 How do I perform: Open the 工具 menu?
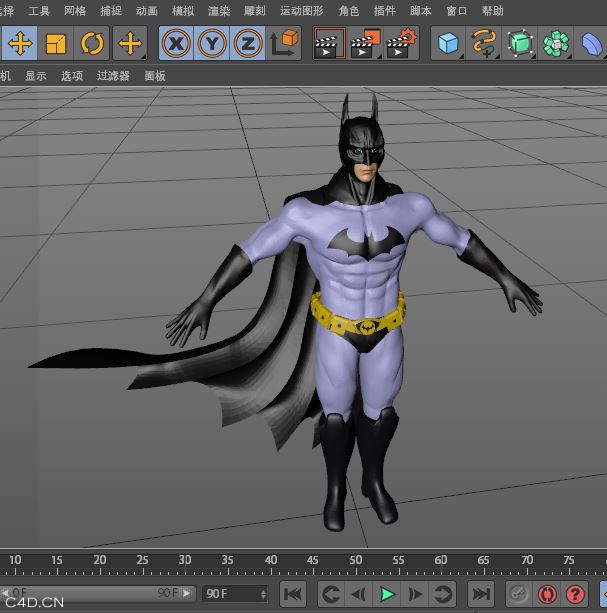[39, 11]
